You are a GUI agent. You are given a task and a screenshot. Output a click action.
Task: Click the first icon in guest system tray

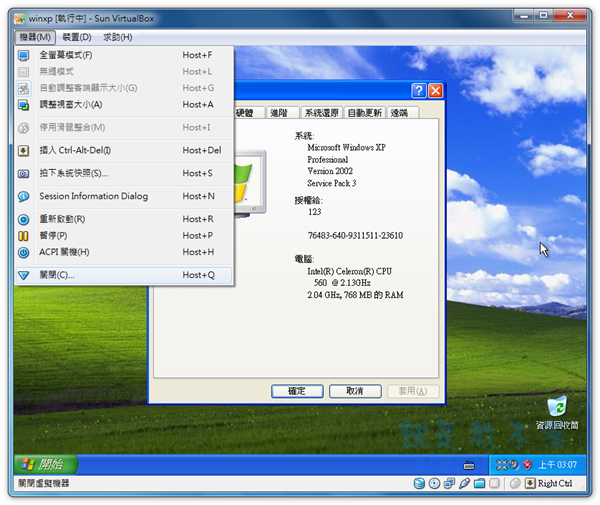[x=501, y=465]
